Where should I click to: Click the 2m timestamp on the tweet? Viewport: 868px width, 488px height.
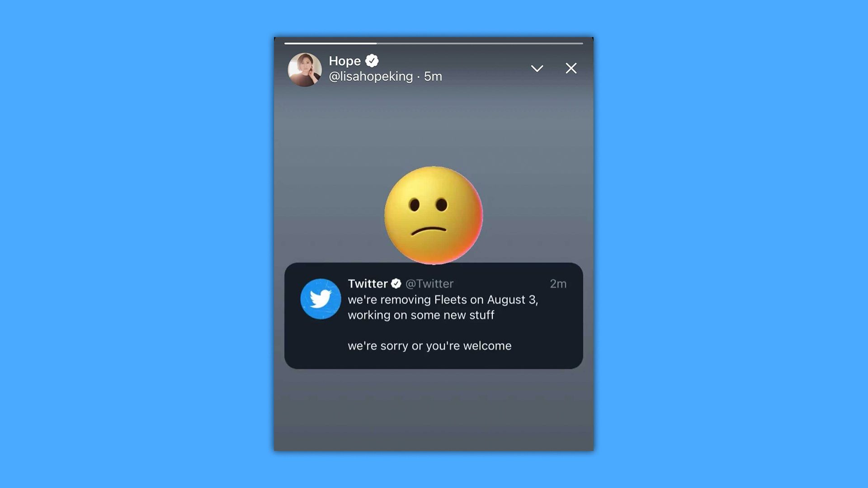(558, 284)
